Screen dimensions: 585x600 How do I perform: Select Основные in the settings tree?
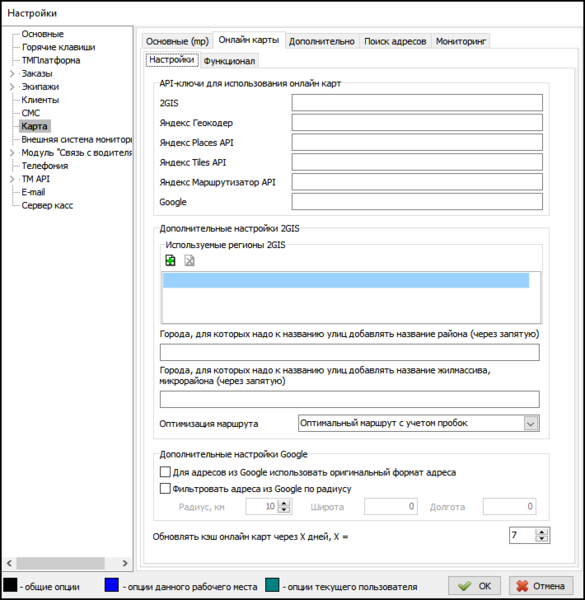pos(42,34)
